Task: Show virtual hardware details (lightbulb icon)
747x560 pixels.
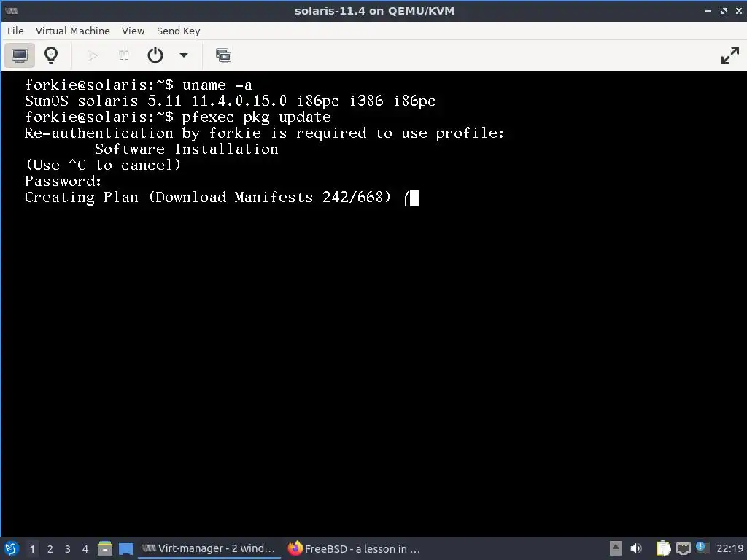Action: pos(51,55)
